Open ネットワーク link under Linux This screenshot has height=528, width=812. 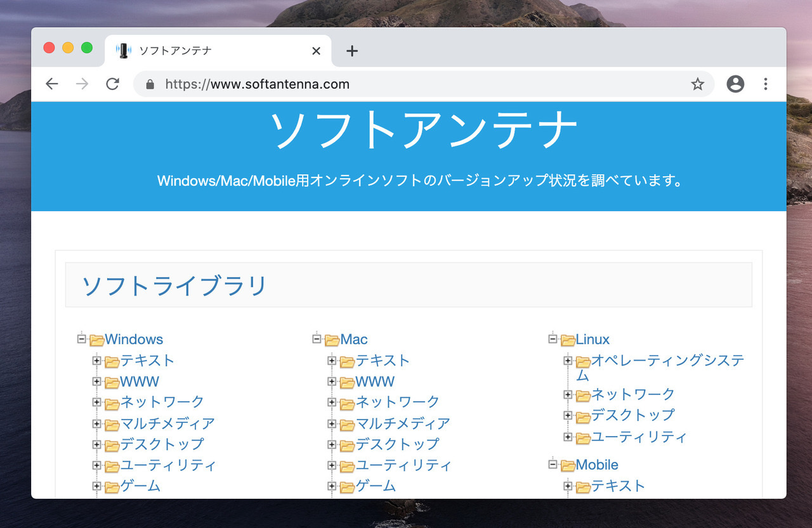click(x=633, y=394)
